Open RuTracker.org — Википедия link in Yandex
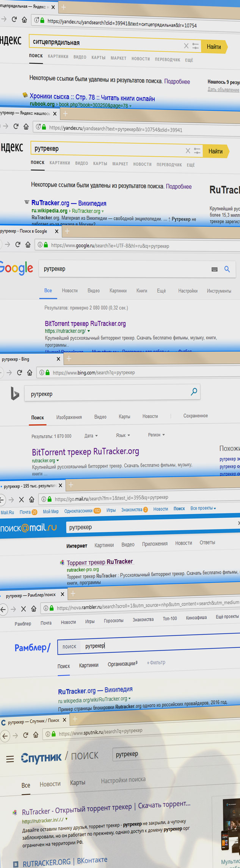 pos(69,203)
